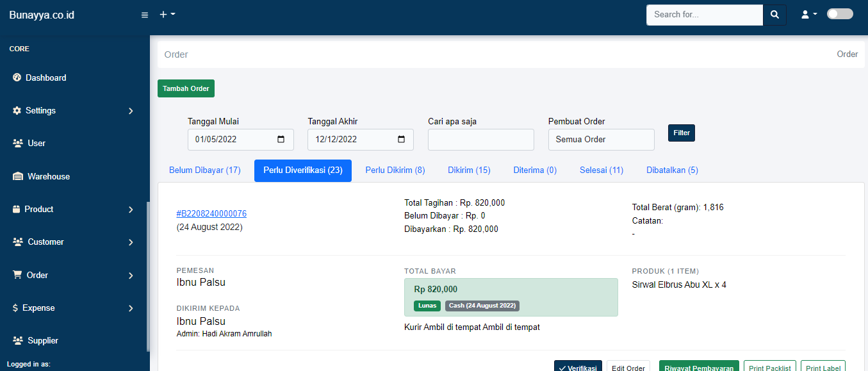Screen dimensions: 868x371
Task: Click the Cari apa saja field
Action: [x=481, y=140]
